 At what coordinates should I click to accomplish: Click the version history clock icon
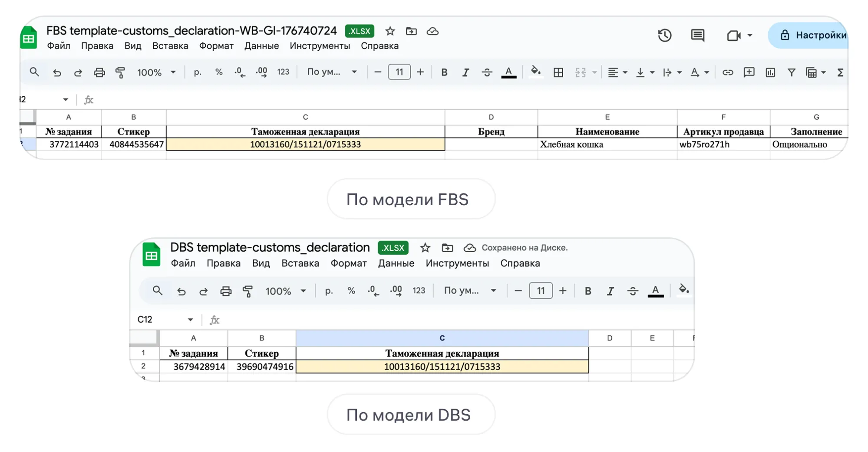(664, 36)
